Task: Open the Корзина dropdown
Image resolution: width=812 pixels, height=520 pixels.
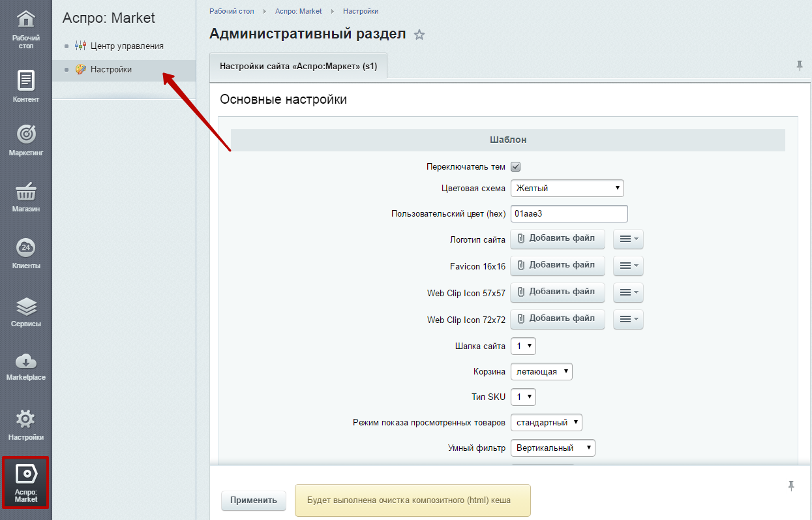Action: [x=541, y=372]
